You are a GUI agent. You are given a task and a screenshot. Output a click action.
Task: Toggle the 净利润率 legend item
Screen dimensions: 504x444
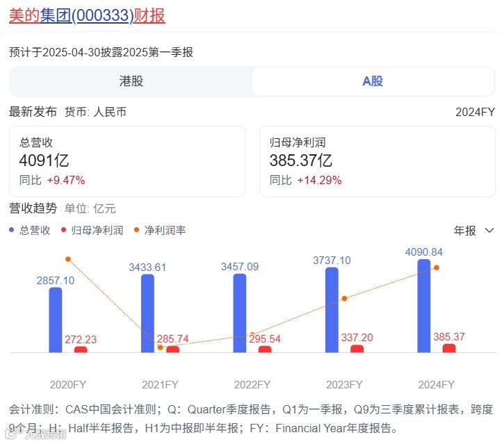click(160, 230)
